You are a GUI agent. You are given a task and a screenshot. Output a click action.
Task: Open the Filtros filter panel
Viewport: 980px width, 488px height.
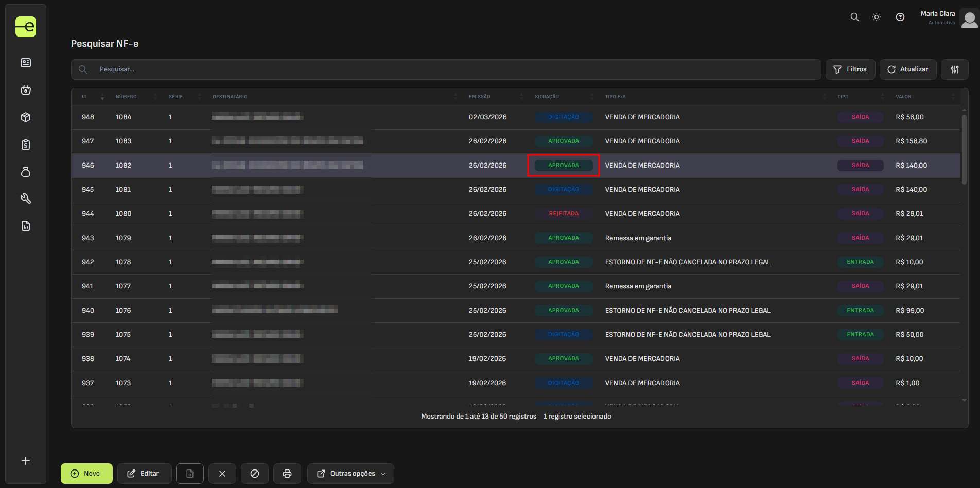tap(850, 69)
